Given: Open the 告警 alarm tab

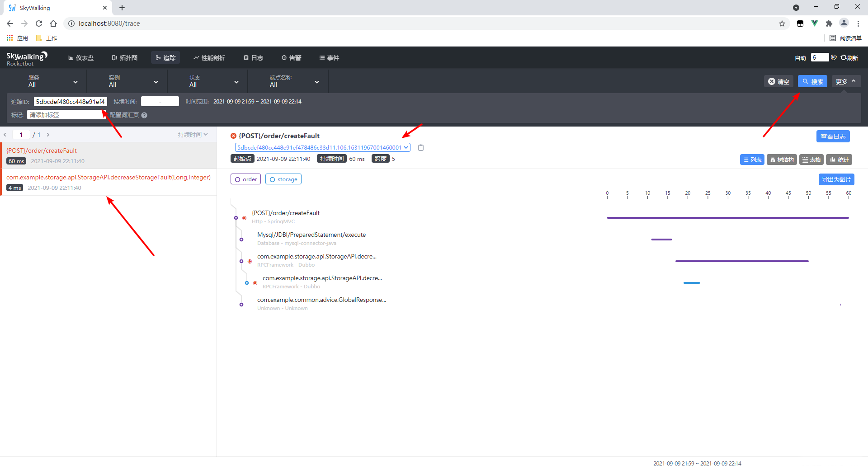Looking at the screenshot, I should (291, 58).
